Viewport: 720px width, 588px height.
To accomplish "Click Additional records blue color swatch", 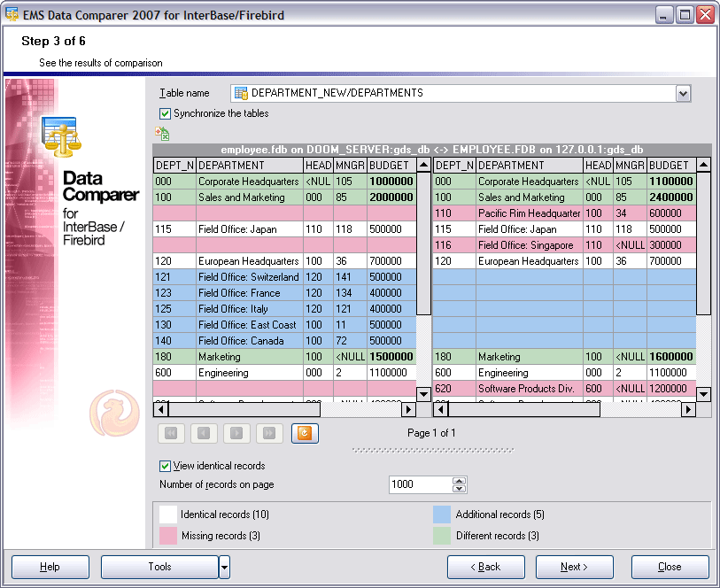I will [442, 514].
